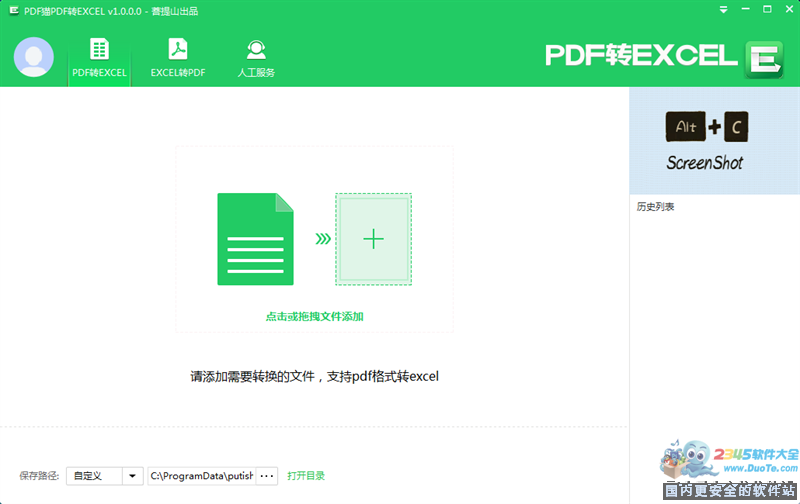Maximize the application window
800x504 pixels.
767,9
